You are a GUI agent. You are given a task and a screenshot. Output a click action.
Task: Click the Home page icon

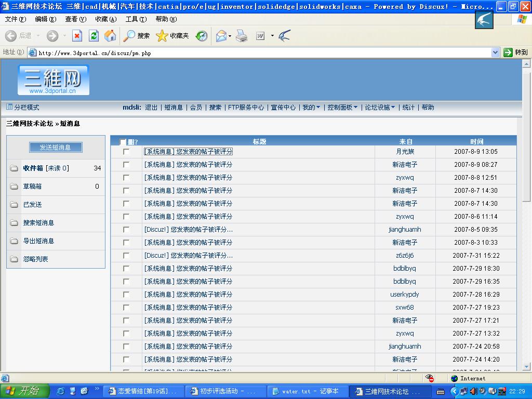coord(110,36)
